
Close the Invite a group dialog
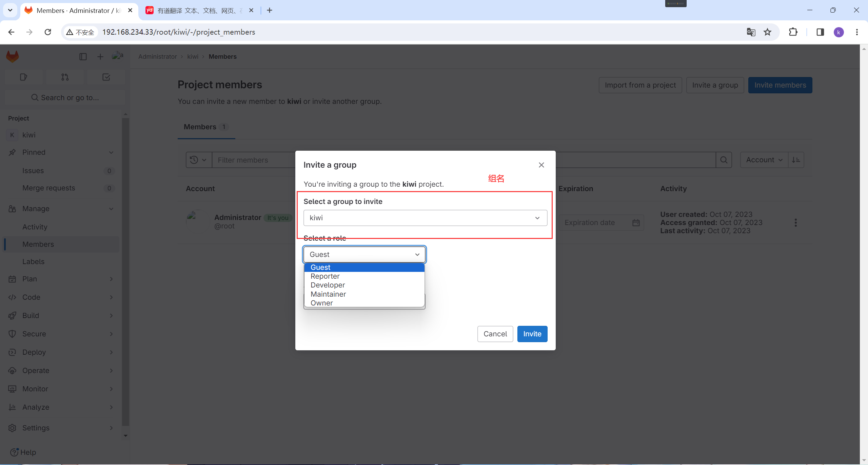pos(541,165)
